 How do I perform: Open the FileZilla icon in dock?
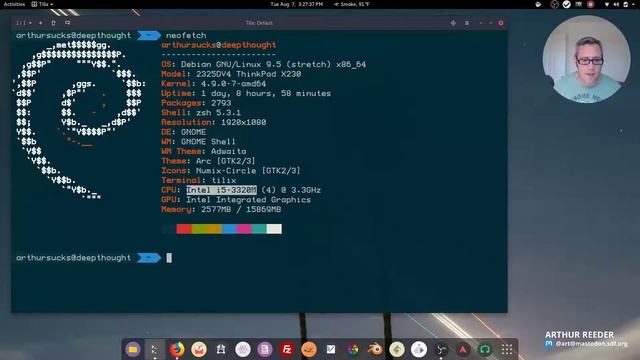pyautogui.click(x=287, y=349)
